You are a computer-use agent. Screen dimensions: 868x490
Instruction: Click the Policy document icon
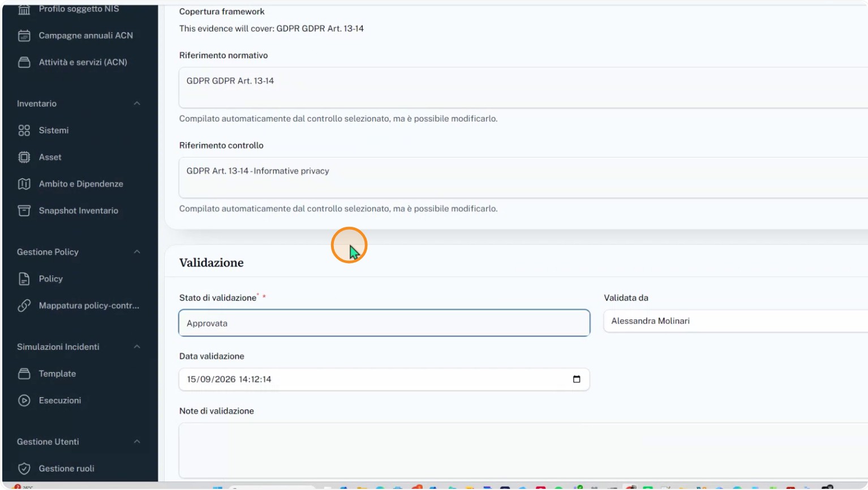(24, 279)
